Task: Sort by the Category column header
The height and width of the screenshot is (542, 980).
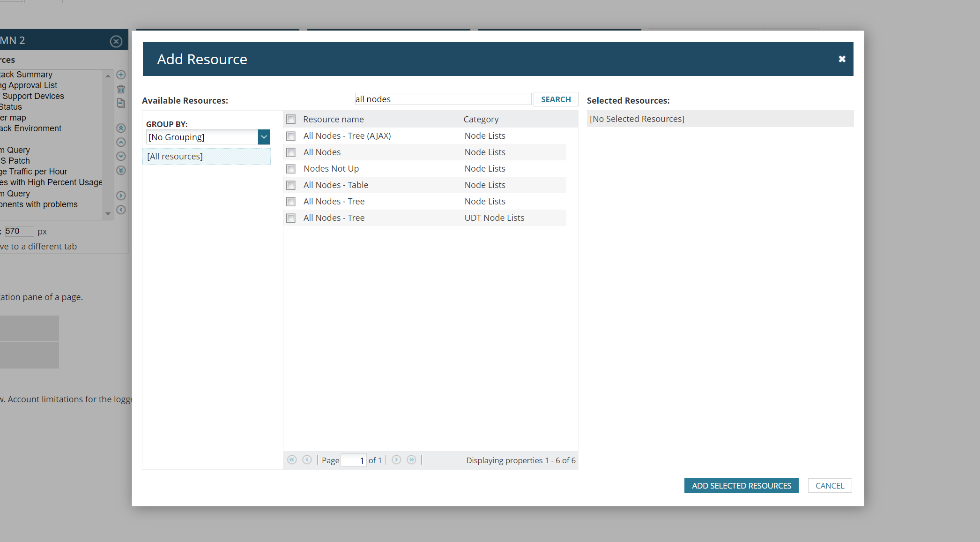Action: pyautogui.click(x=481, y=119)
